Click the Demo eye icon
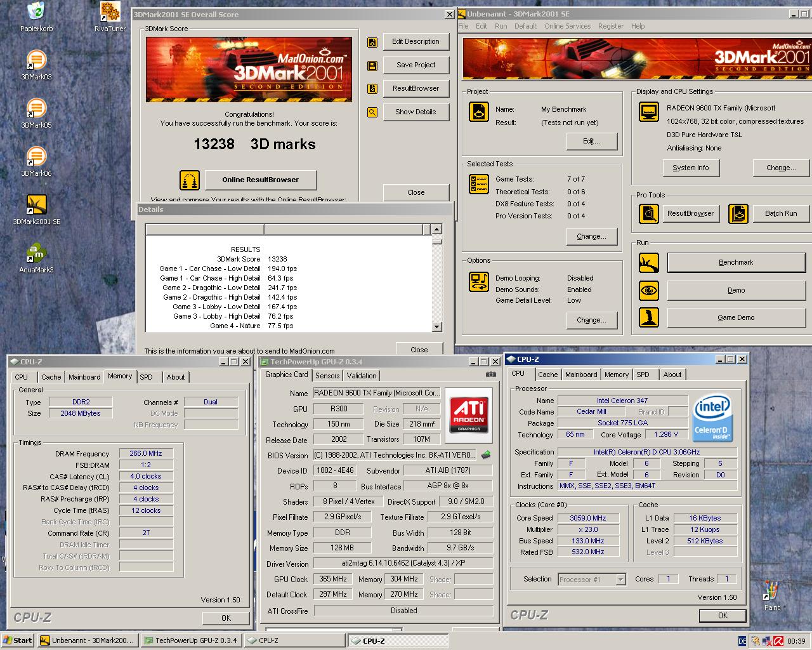Viewport: 812px width, 650px height. click(x=648, y=291)
